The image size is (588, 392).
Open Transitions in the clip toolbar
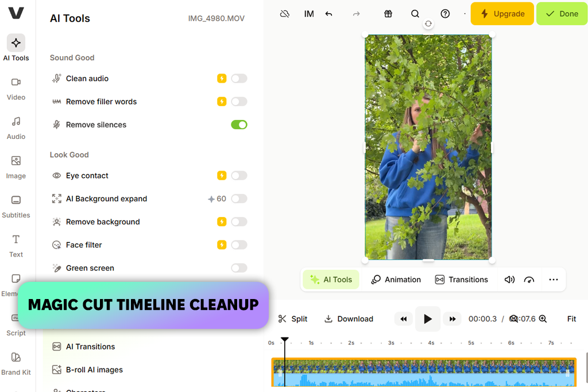click(461, 280)
